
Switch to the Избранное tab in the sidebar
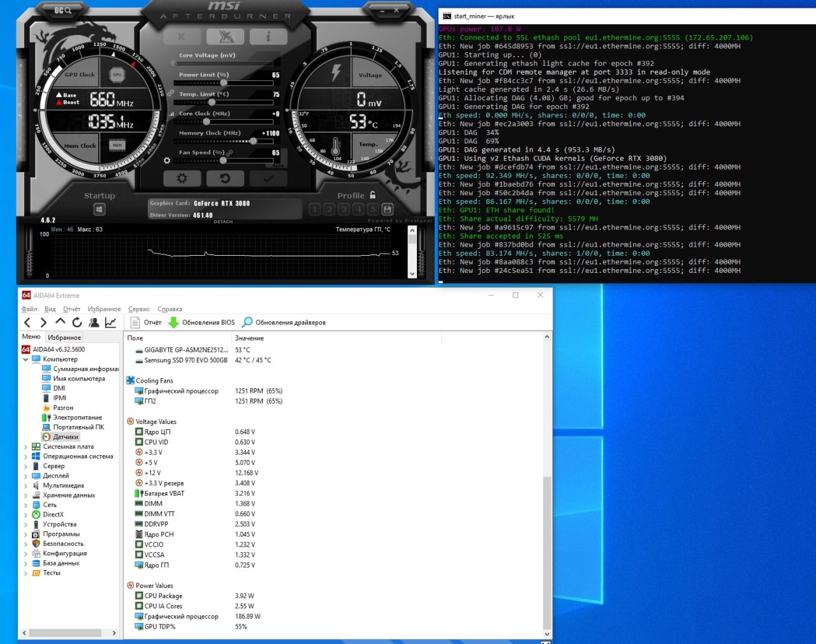click(64, 337)
